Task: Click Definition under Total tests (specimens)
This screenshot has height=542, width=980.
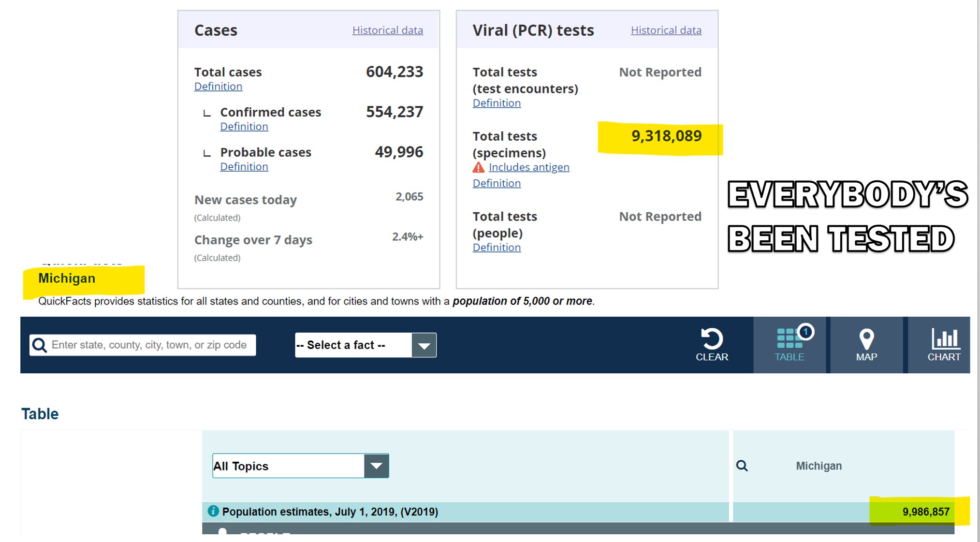Action: pyautogui.click(x=497, y=184)
